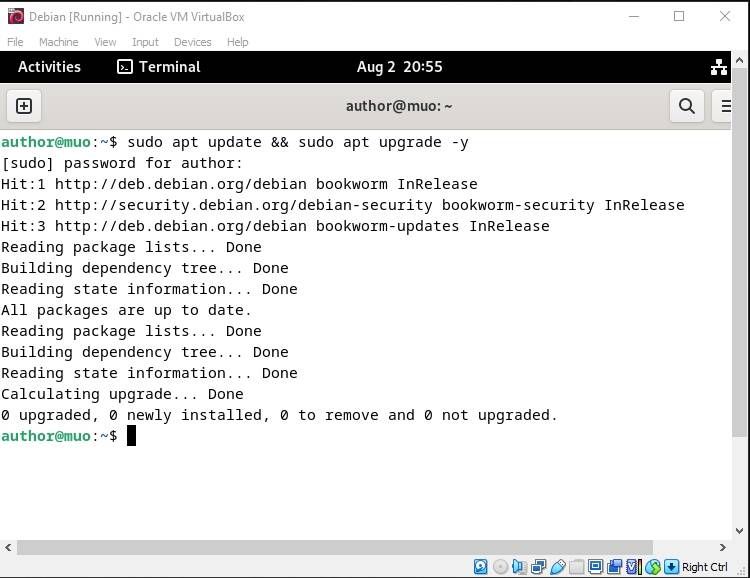Open the File menu
Screen dimensions: 750x578
click(15, 42)
